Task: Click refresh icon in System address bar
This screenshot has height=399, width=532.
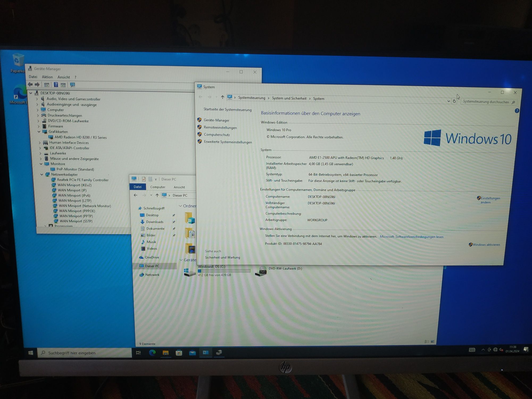Action: tap(454, 101)
